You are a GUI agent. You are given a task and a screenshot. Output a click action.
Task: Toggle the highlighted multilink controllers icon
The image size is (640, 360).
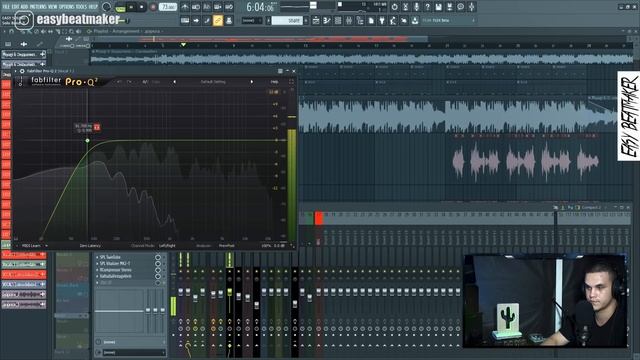(x=218, y=20)
